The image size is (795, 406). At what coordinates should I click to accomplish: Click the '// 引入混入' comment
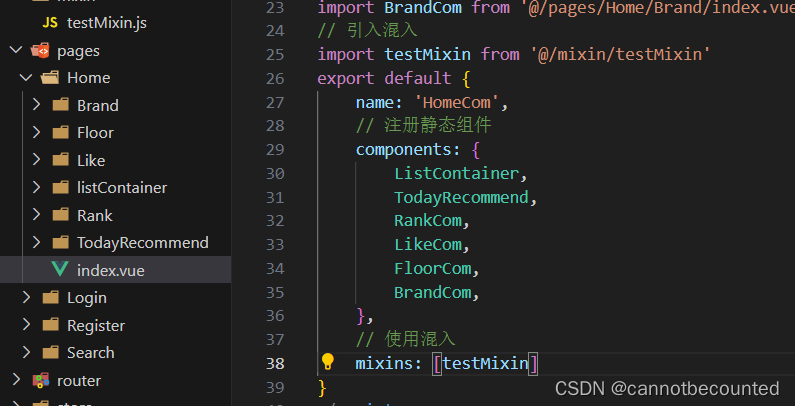coord(368,30)
